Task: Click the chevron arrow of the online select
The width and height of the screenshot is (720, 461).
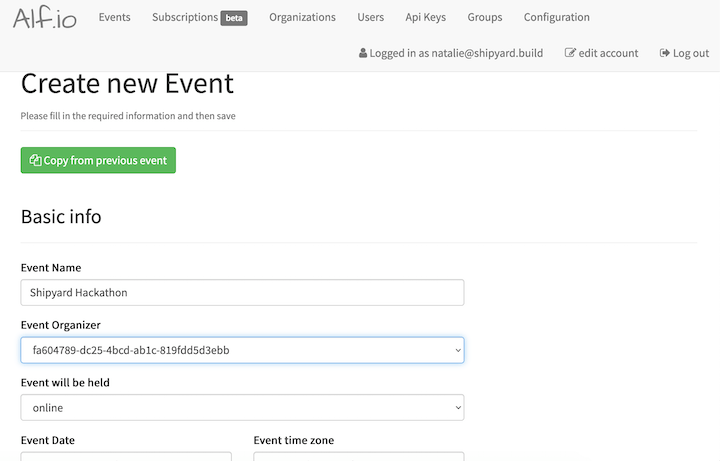Action: coord(458,408)
